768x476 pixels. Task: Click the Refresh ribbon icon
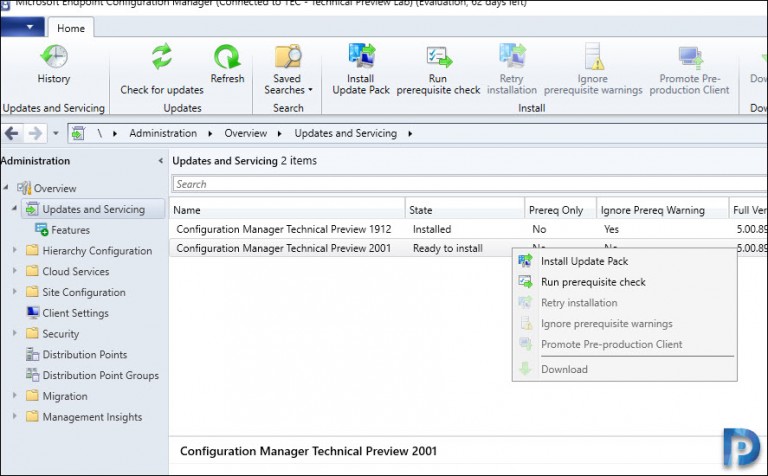tap(227, 56)
